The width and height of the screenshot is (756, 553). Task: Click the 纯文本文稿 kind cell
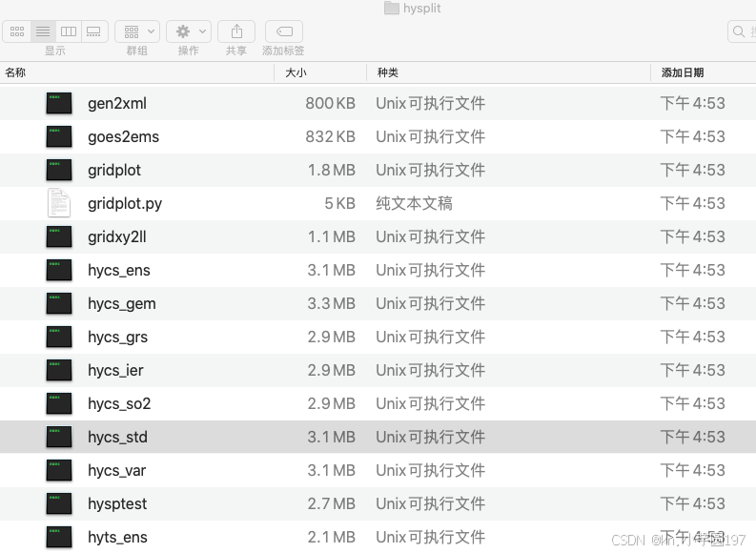[414, 203]
